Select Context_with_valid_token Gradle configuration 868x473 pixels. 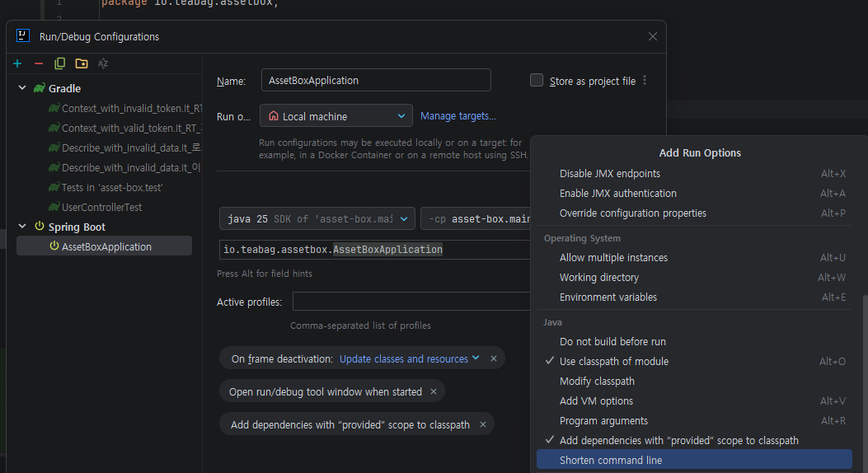click(x=125, y=129)
